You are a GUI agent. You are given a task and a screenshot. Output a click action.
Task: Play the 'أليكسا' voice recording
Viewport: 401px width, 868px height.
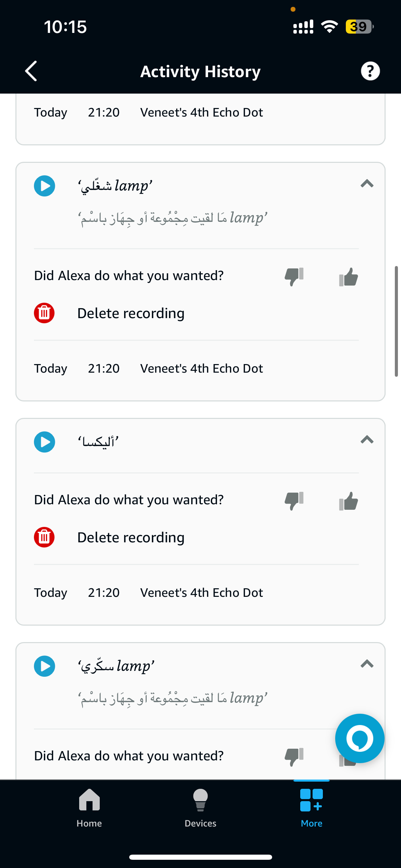pyautogui.click(x=45, y=442)
